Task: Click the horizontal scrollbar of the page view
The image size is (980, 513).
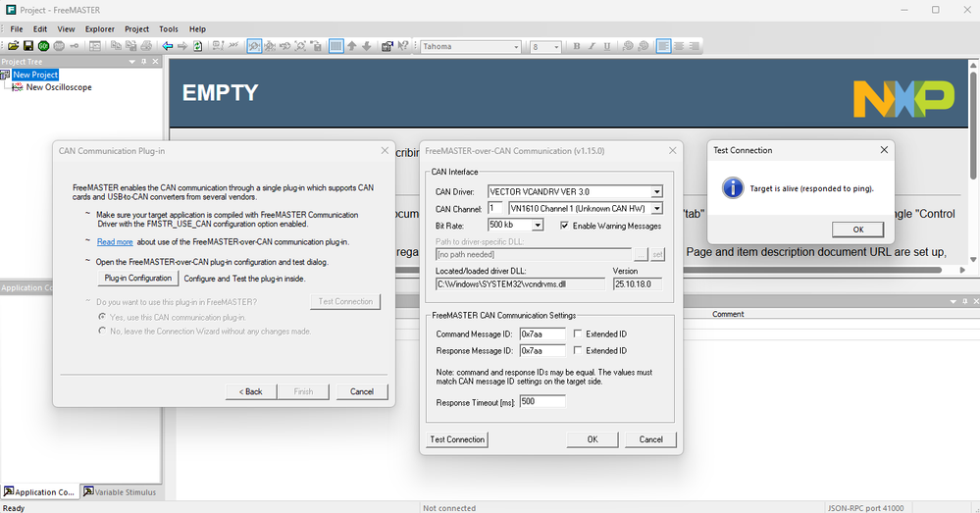Action: coord(669,270)
